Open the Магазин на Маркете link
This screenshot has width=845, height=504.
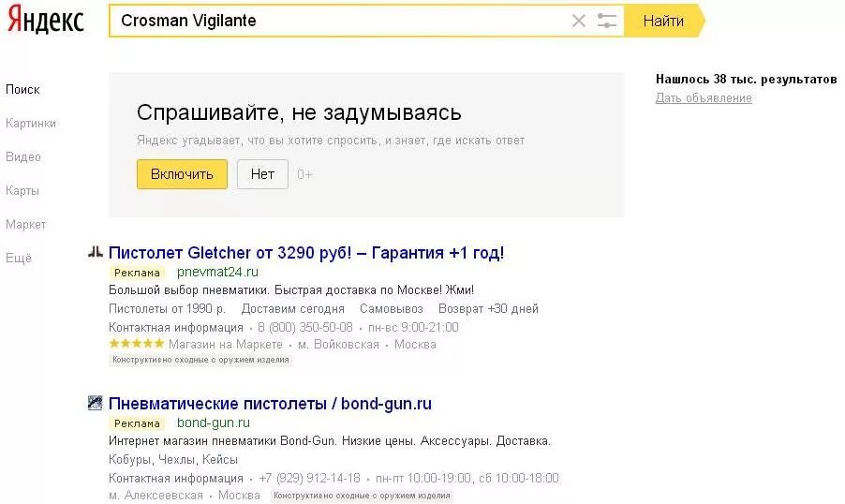pos(225,344)
